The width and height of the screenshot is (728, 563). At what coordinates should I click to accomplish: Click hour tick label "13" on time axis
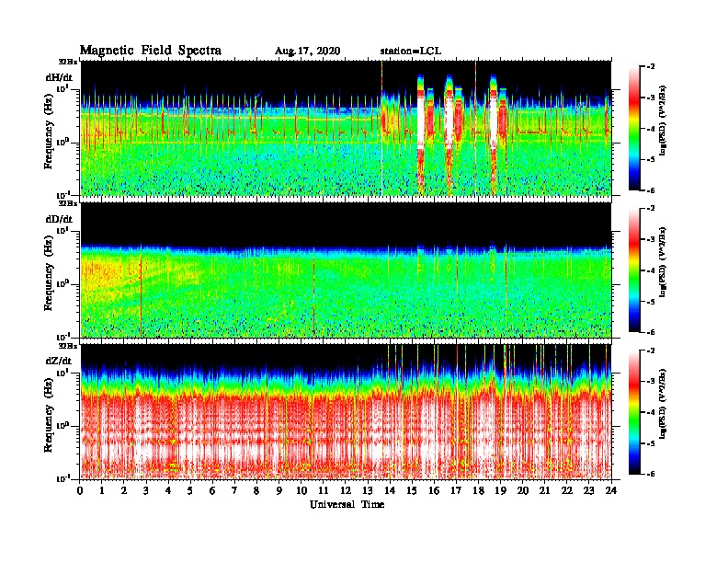368,490
